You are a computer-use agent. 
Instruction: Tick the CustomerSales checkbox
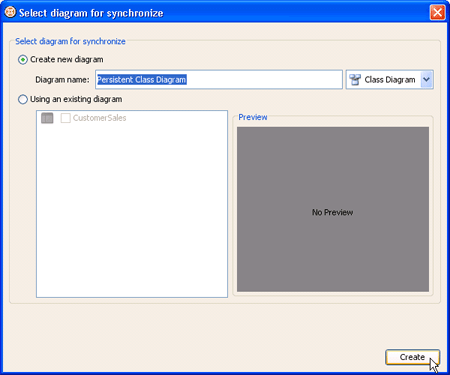[66, 118]
